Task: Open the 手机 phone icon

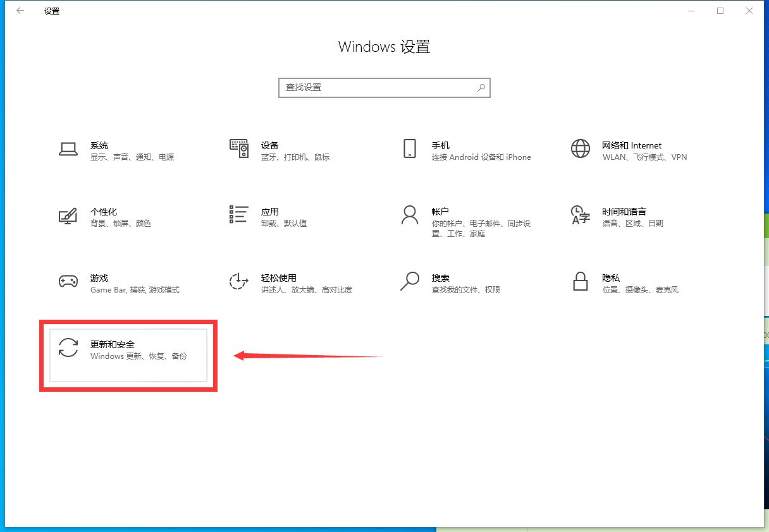Action: click(410, 148)
